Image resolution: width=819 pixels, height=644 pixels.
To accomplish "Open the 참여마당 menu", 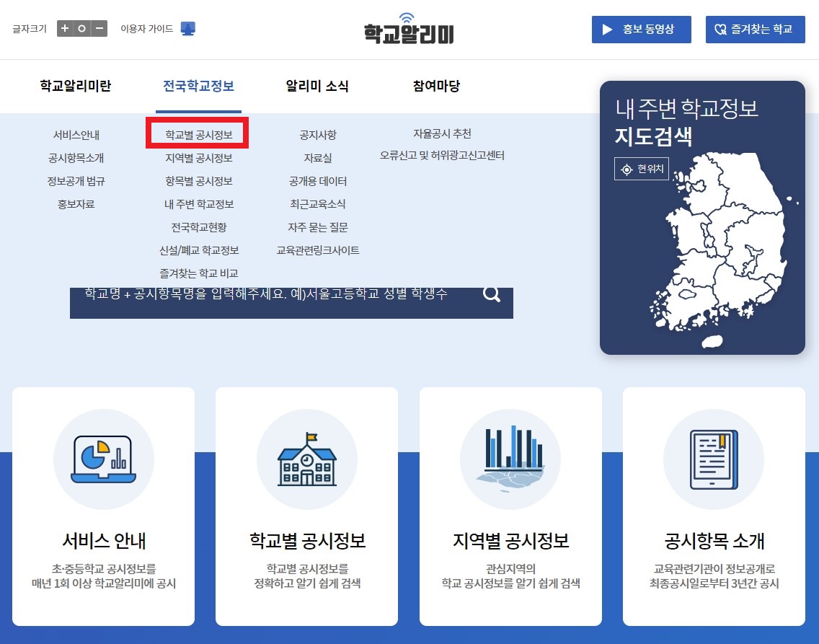I will [435, 86].
